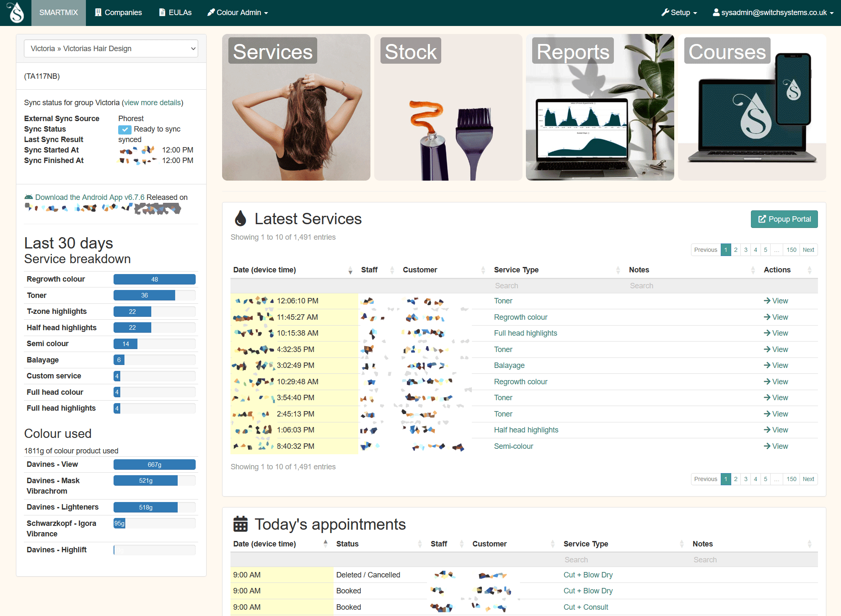Open the Colour Admin dropdown menu
Image resolution: width=841 pixels, height=616 pixels.
click(x=239, y=13)
